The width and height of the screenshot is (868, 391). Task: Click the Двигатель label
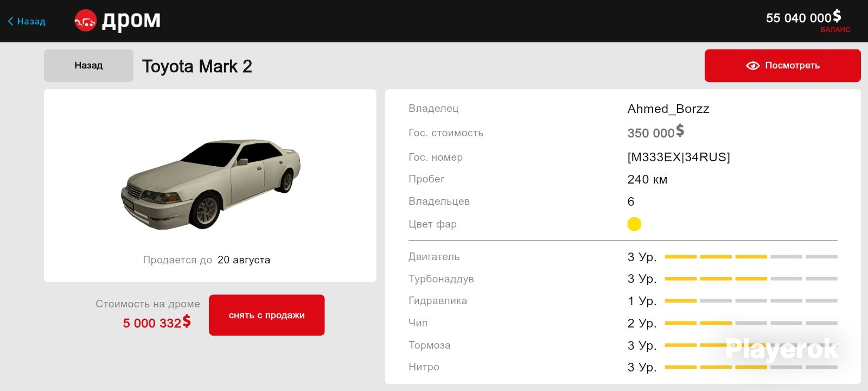tap(434, 257)
